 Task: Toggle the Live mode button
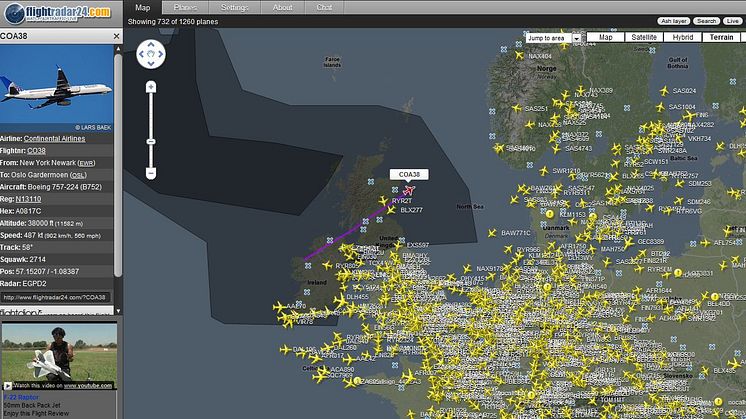coord(732,21)
